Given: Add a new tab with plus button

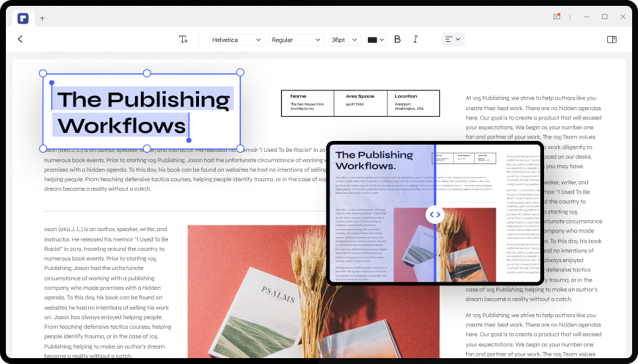Looking at the screenshot, I should 42,18.
